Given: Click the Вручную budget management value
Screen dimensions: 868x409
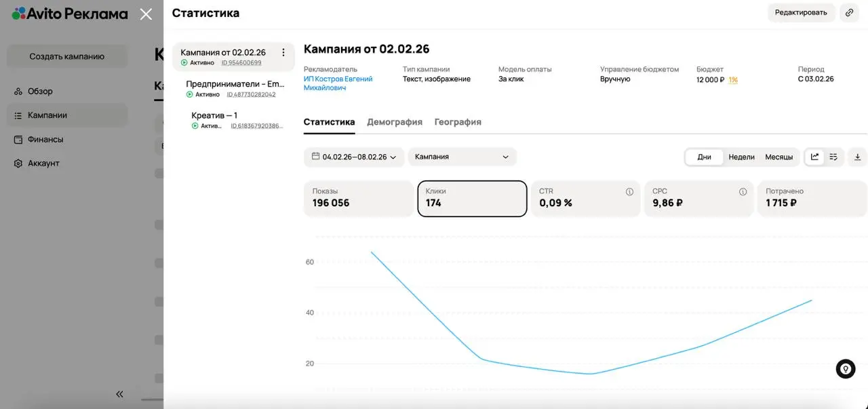Looking at the screenshot, I should [615, 79].
